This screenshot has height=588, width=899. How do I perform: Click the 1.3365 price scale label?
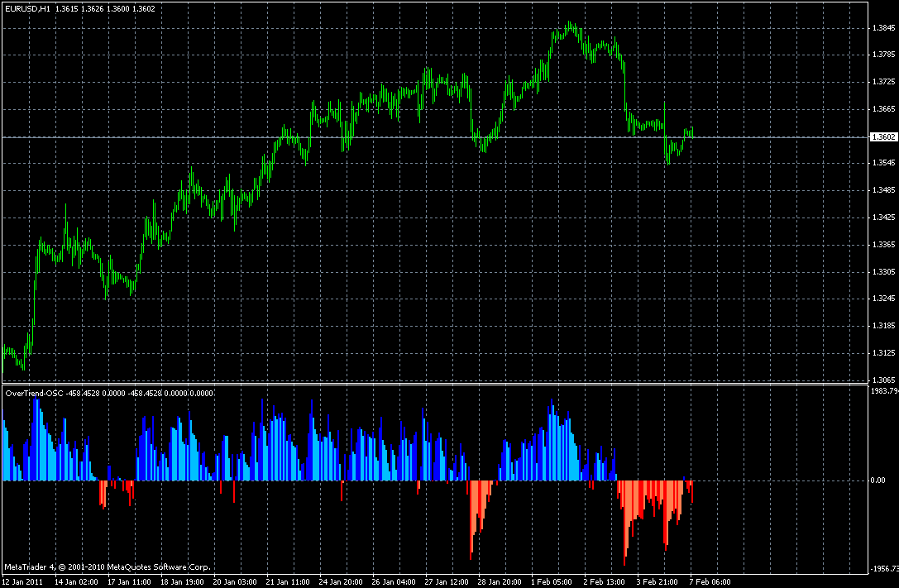coord(883,245)
